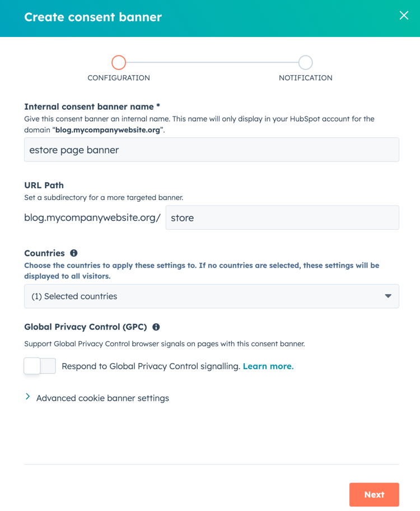The width and height of the screenshot is (420, 511).
Task: Click the Countries dropdown caret icon
Action: click(x=388, y=296)
